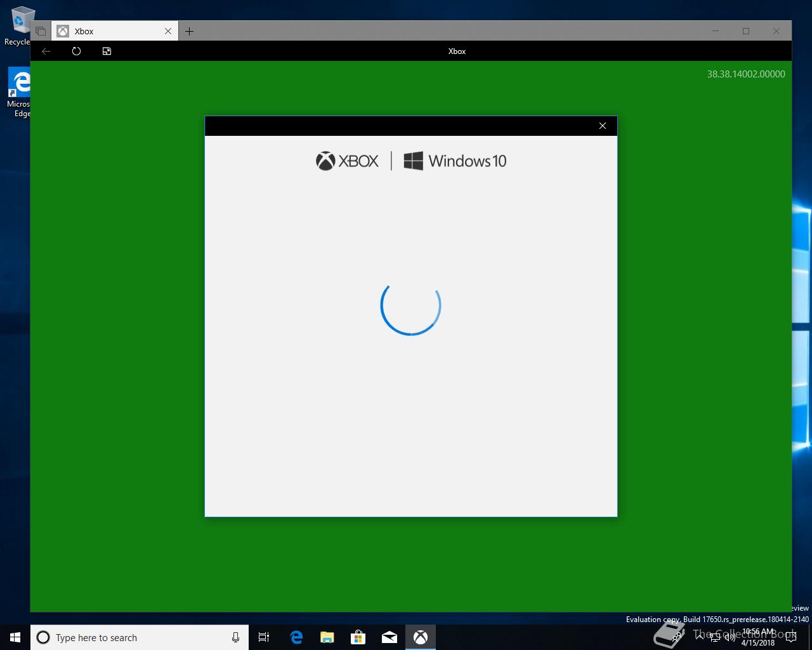Click the Cortana search box
The height and width of the screenshot is (650, 812).
coord(140,637)
